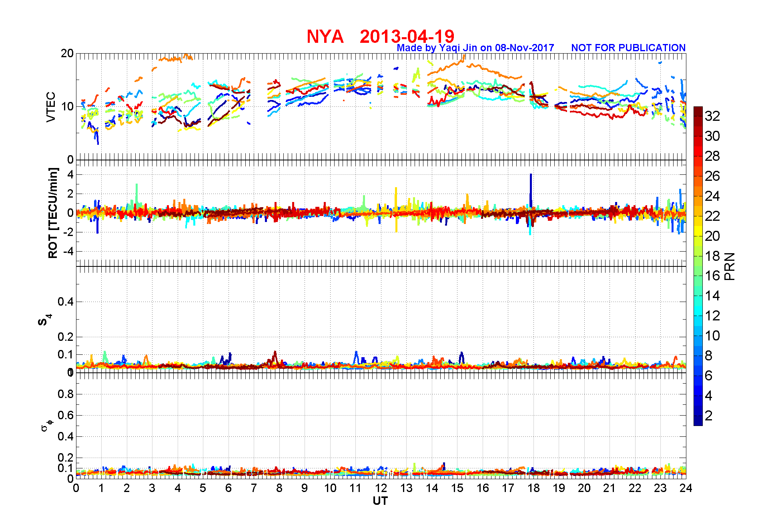
Task: Click the S4 axis tick label 0.2
Action: pos(66,337)
